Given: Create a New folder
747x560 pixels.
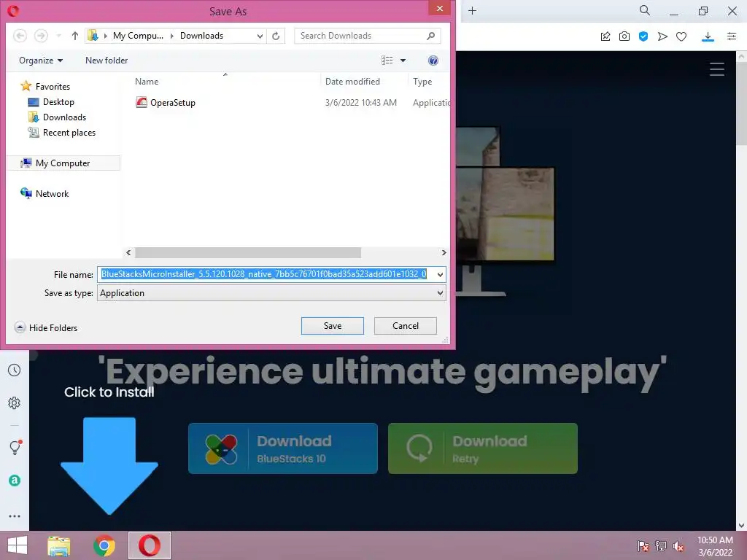Looking at the screenshot, I should 107,61.
